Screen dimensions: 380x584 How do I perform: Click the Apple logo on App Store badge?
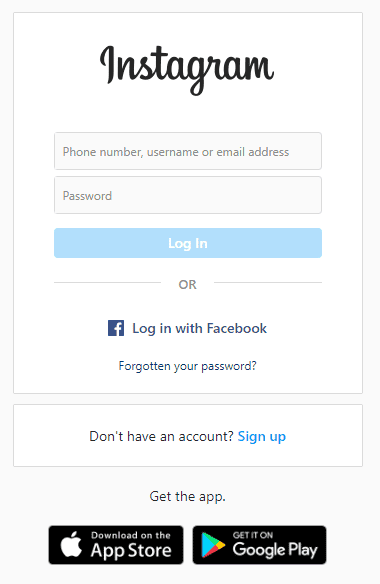pos(71,545)
